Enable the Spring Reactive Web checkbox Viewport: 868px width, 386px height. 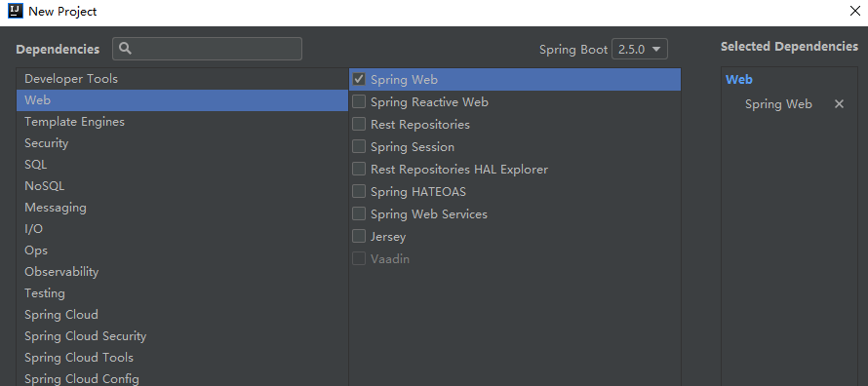pos(359,101)
